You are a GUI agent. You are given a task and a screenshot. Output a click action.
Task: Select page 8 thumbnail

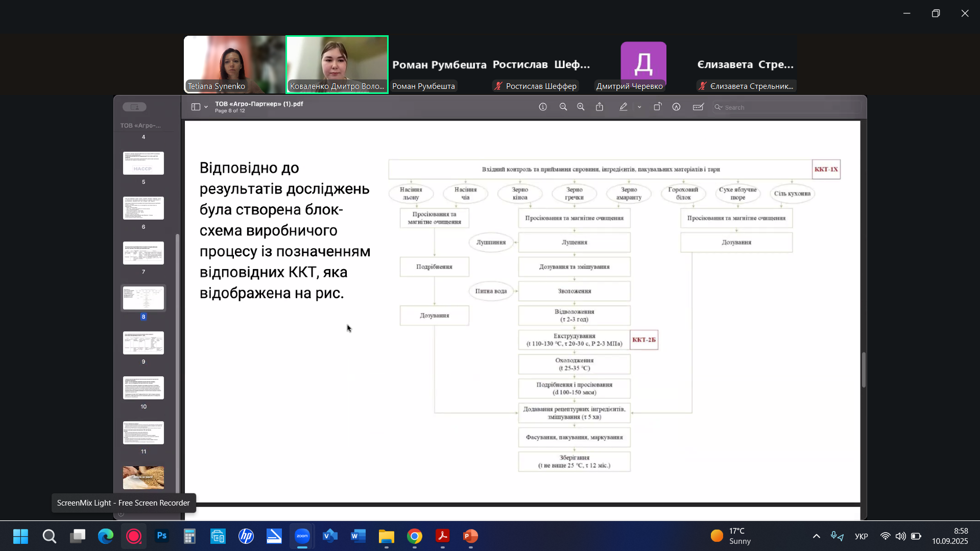coord(144,298)
